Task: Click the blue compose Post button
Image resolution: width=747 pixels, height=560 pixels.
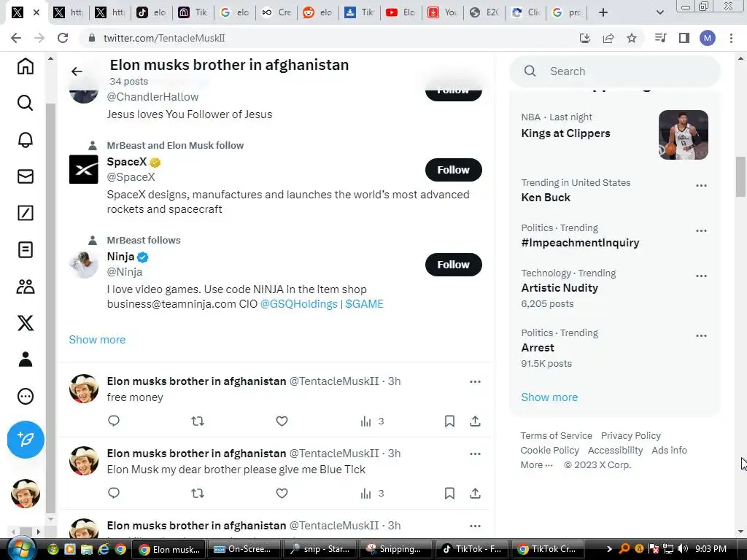Action: 26,440
